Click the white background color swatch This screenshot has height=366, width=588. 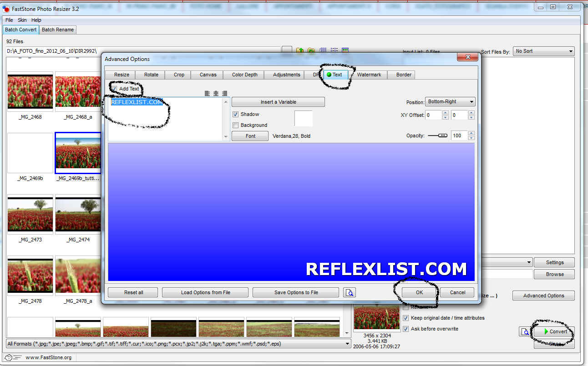pos(304,118)
